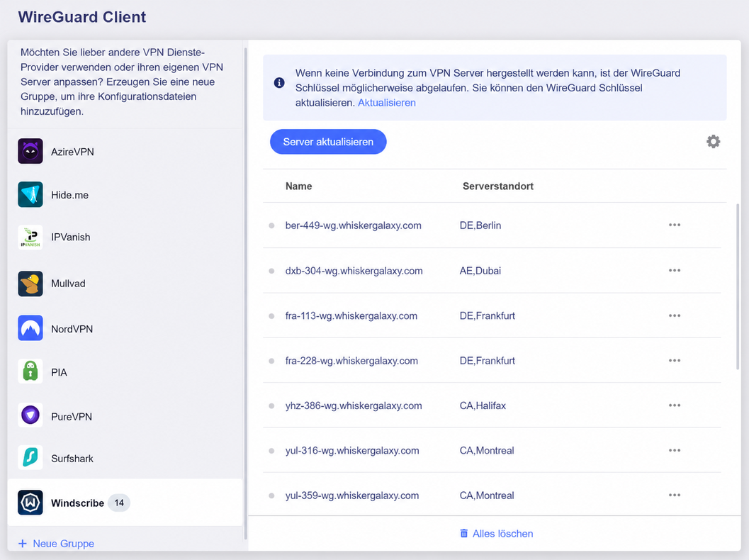Click status dot of yul-316-wg server

271,451
